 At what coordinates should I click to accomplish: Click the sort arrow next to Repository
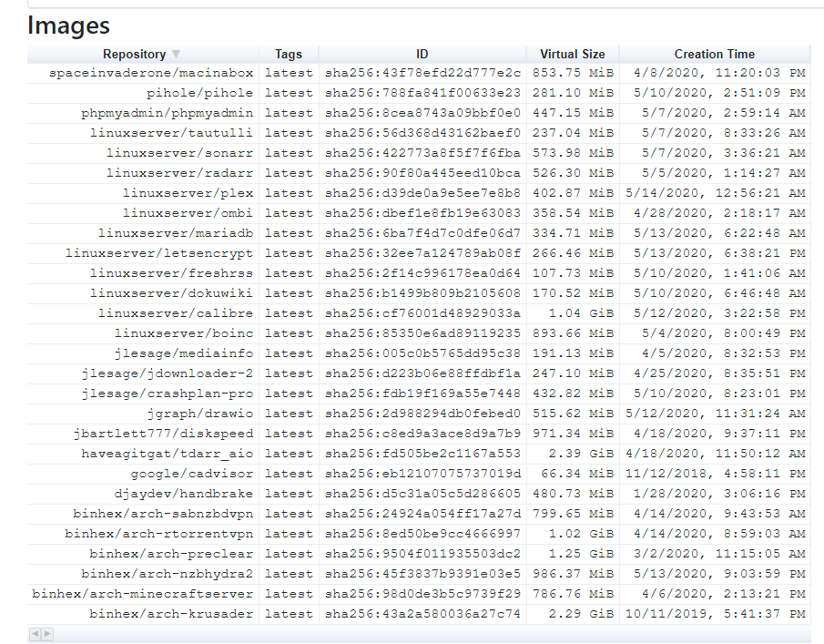176,54
